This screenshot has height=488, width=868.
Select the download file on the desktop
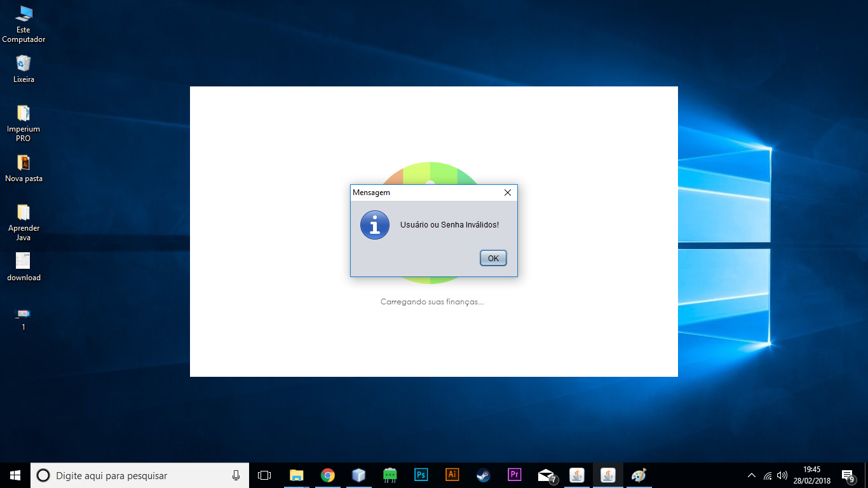click(24, 267)
